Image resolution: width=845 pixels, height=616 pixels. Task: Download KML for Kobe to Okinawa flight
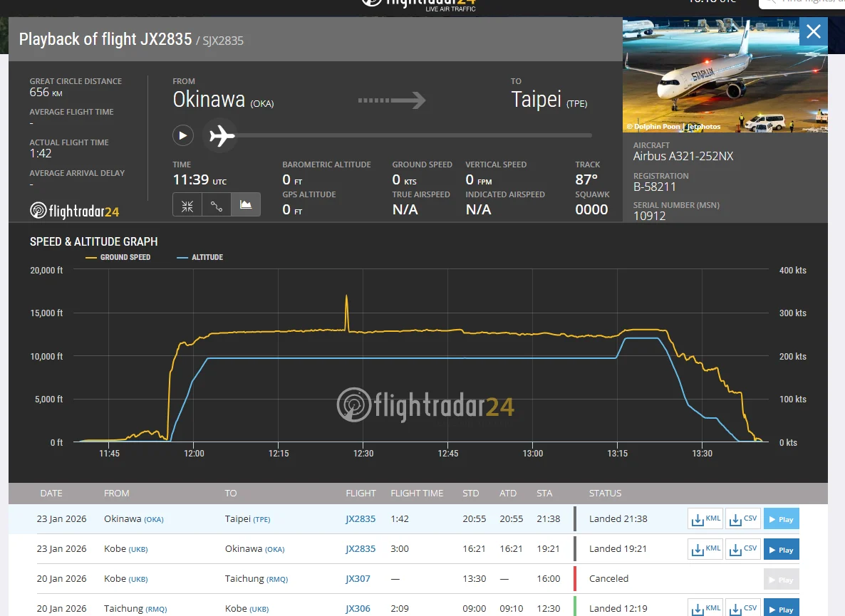(x=705, y=549)
